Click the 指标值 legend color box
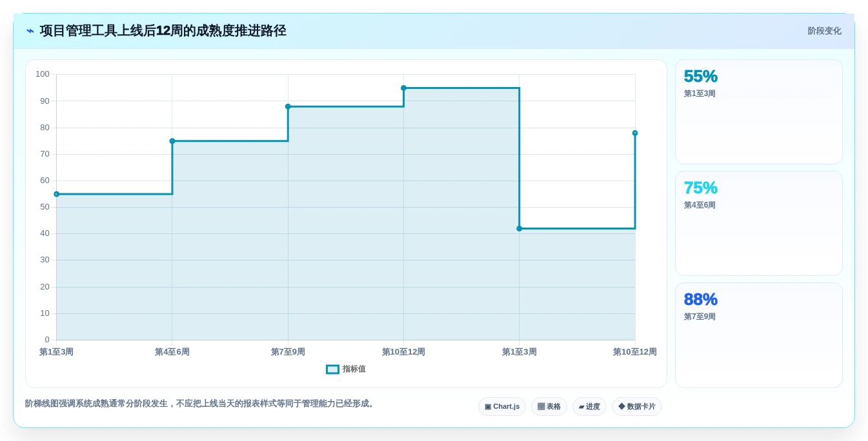This screenshot has height=441, width=868. click(x=332, y=369)
